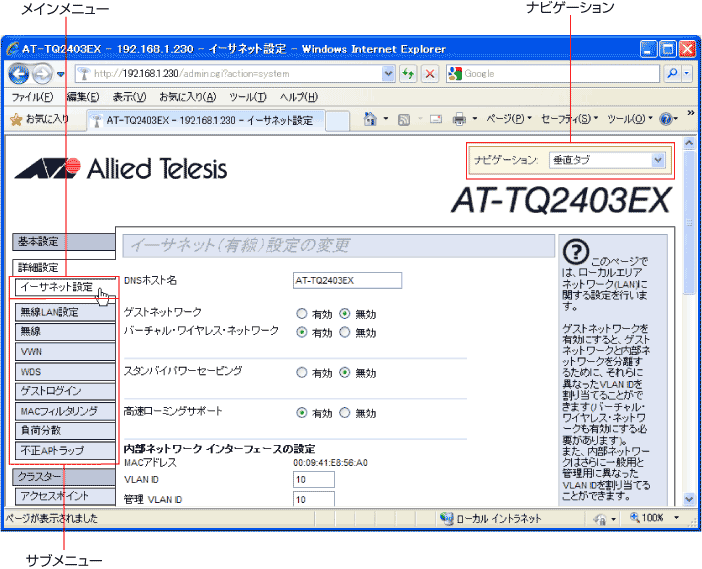Select 無効 for 高速ローミングサポート
Screen dimensions: 702x569
[344, 413]
